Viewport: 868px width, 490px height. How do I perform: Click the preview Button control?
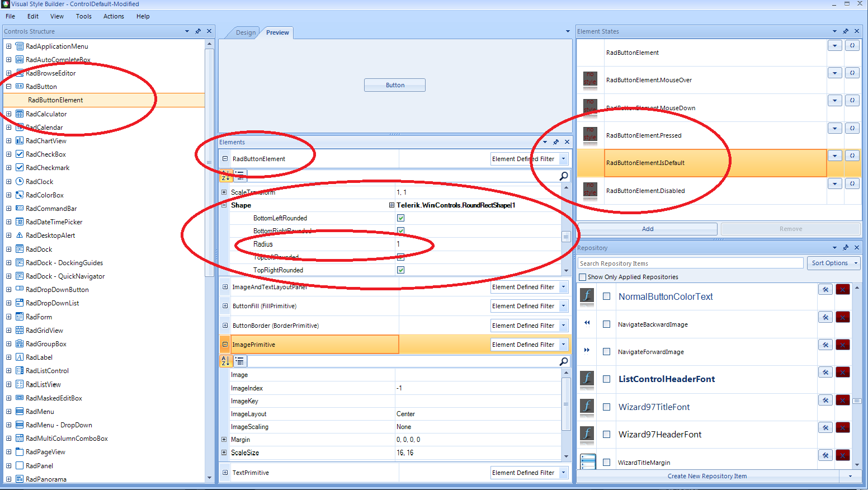click(395, 85)
